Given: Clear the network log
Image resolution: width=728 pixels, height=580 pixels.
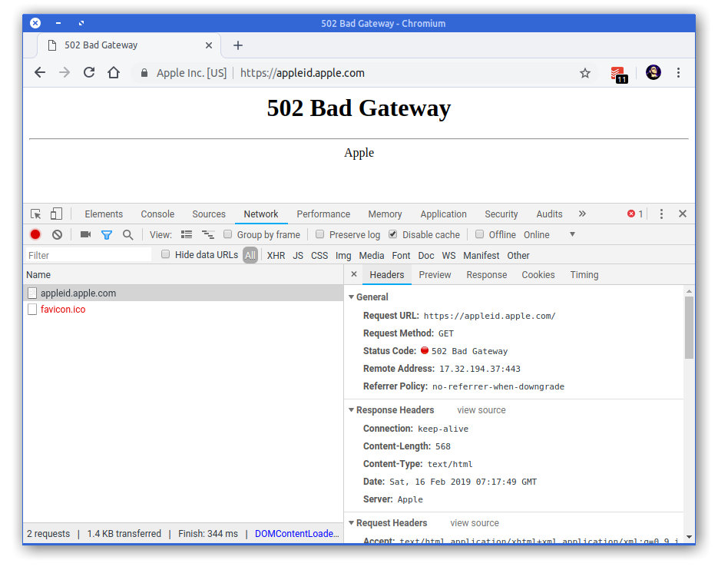Looking at the screenshot, I should (57, 234).
